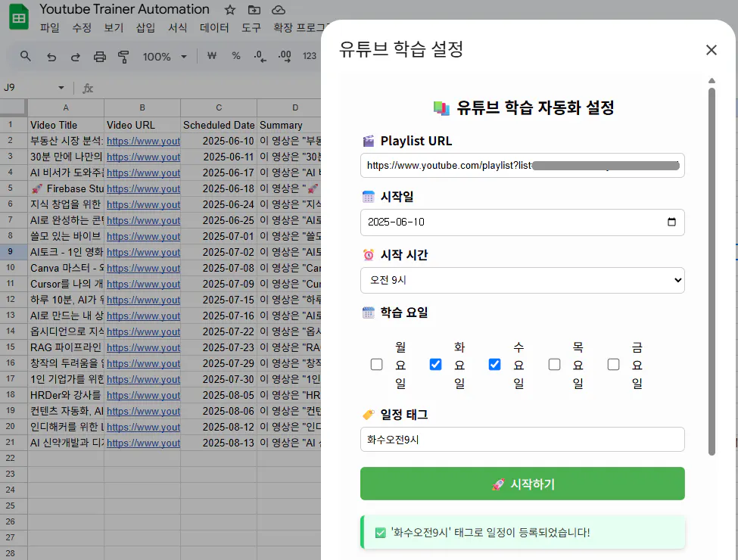Check the 월요일 checkbox
This screenshot has height=560, width=738.
tap(376, 365)
